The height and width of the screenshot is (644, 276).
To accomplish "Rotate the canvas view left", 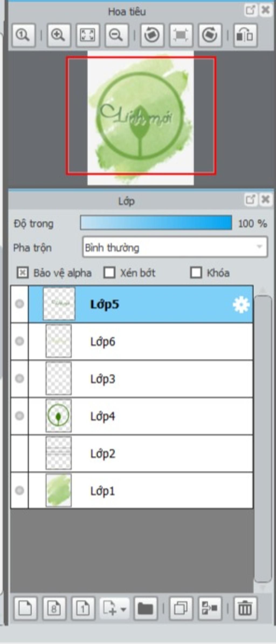I will [152, 35].
